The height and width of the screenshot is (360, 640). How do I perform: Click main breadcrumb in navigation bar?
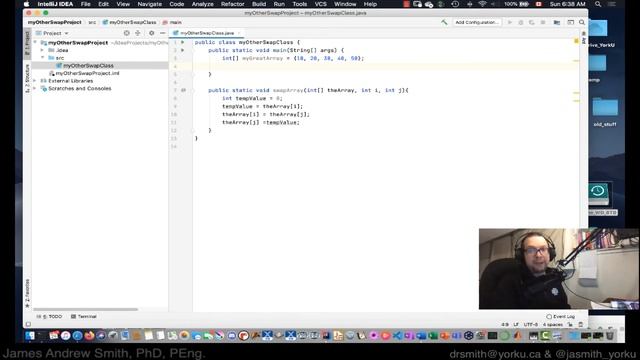[172, 22]
